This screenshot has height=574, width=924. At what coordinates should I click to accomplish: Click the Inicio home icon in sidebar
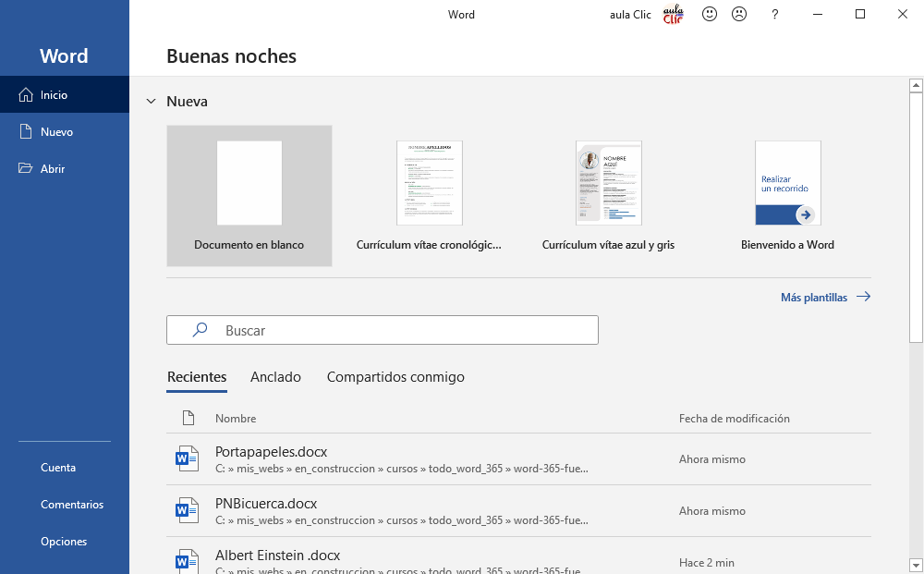pos(26,94)
